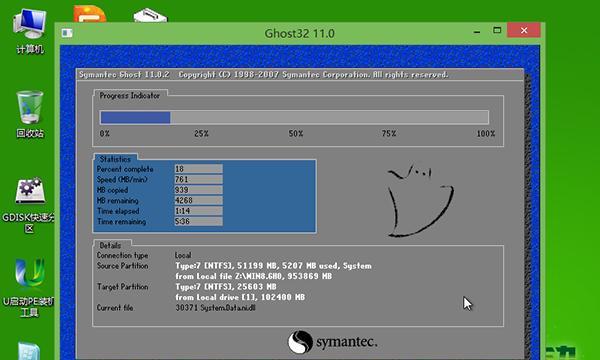600x360 pixels.
Task: Maximize the Ghost32 11.0 window
Action: click(497, 31)
